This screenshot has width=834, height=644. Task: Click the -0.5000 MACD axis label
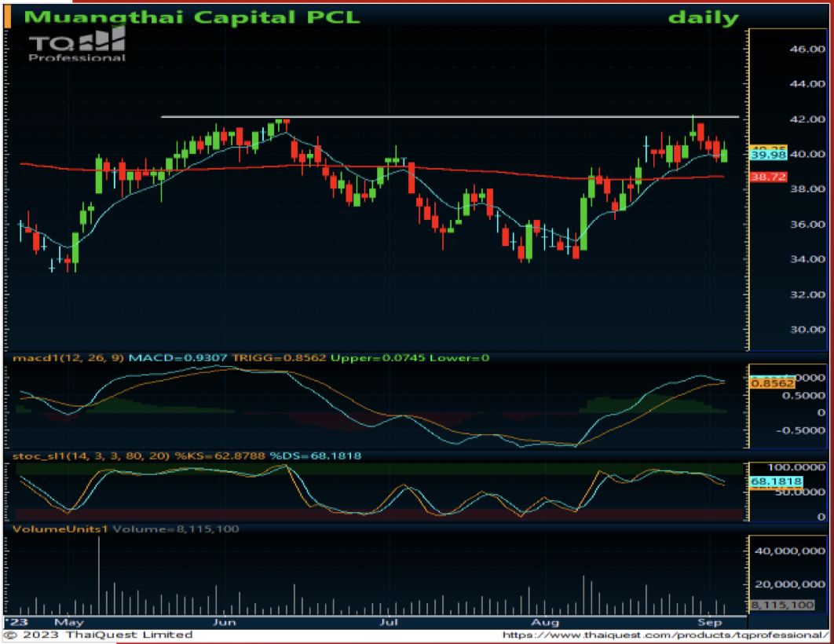pyautogui.click(x=801, y=430)
